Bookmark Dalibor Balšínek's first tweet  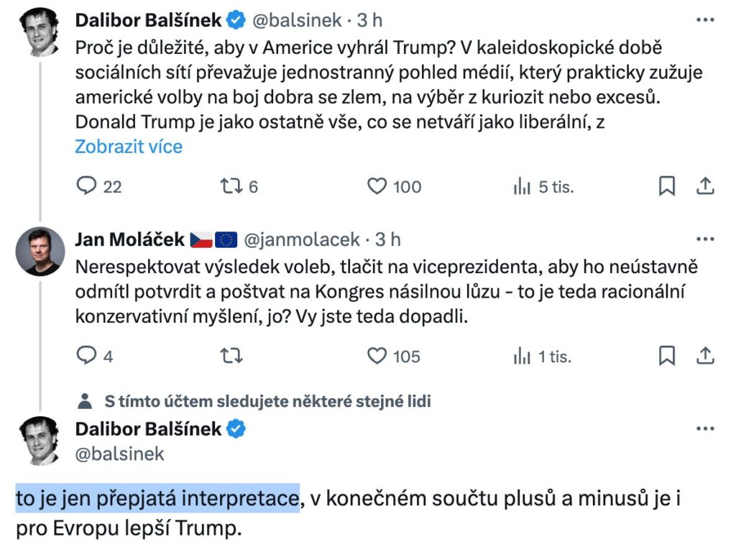[x=667, y=186]
